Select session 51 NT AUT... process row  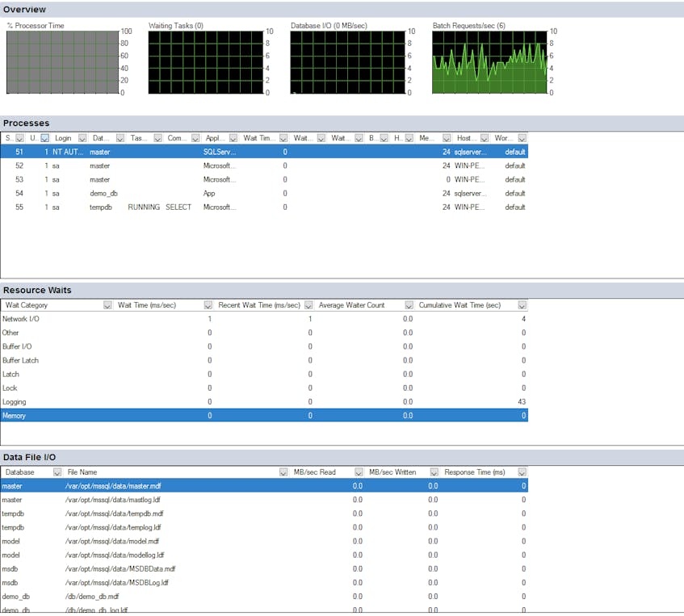[x=264, y=152]
